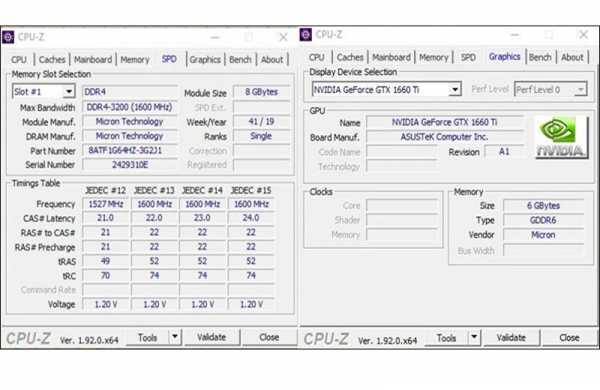Image resolution: width=600 pixels, height=390 pixels.
Task: Click CPU-Z app icon in right window title bar
Action: [x=306, y=35]
